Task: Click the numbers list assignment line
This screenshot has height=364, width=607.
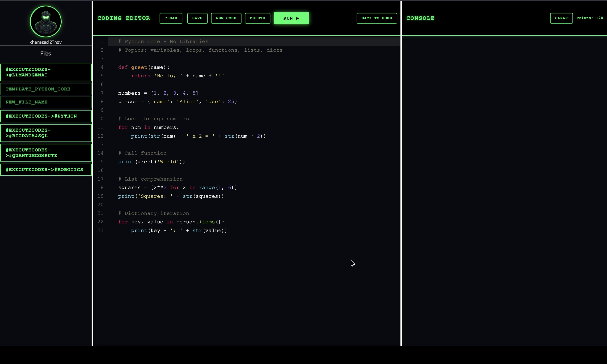Action: pos(158,93)
